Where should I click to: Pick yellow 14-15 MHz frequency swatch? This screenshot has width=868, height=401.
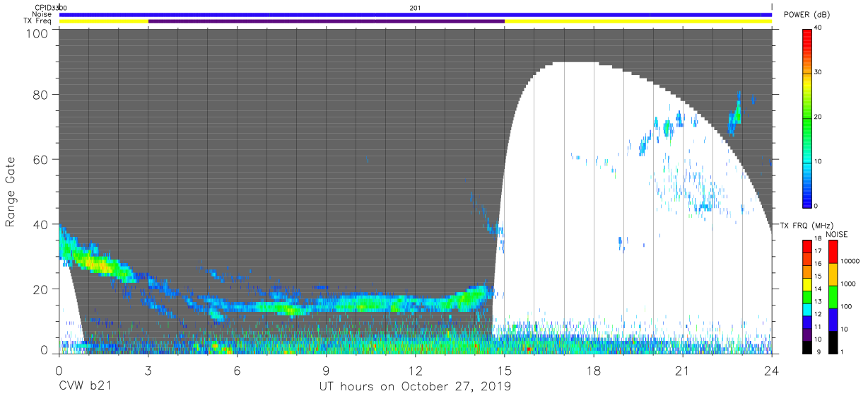(x=808, y=284)
